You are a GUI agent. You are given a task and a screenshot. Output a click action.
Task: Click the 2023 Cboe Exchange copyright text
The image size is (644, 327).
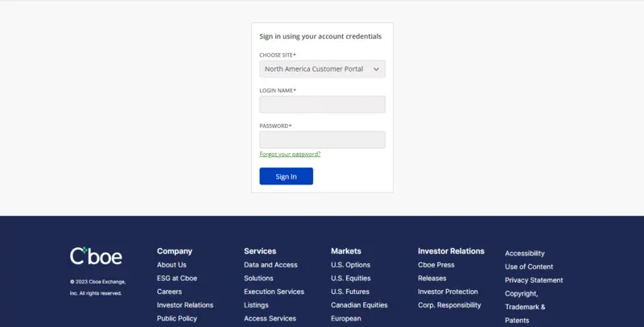tap(97, 288)
